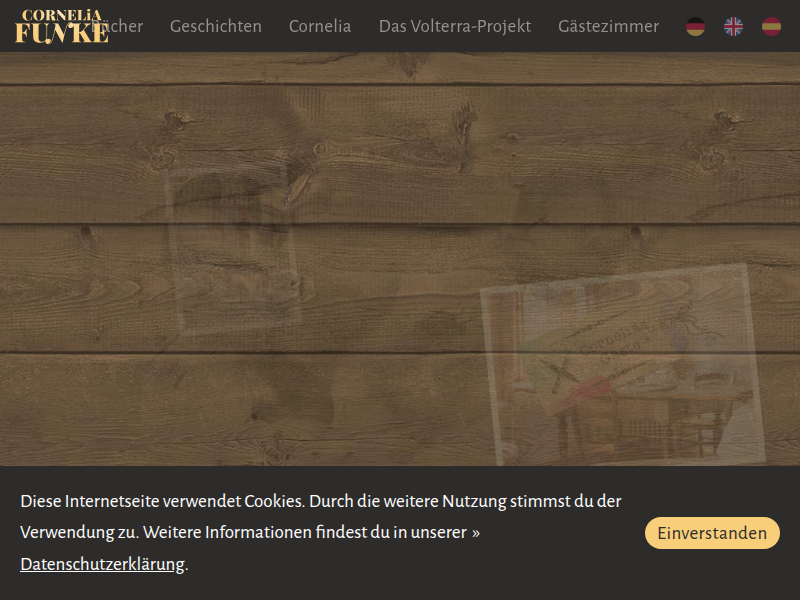Screen dimensions: 800x600
Task: Click the » arrow before Datenschutzerklärung
Action: coord(476,533)
